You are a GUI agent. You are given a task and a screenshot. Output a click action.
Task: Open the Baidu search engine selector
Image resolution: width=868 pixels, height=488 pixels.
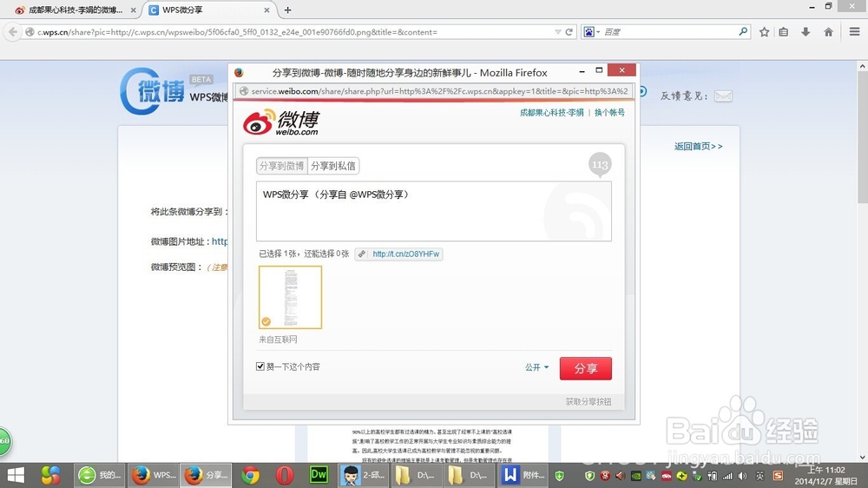click(x=592, y=32)
